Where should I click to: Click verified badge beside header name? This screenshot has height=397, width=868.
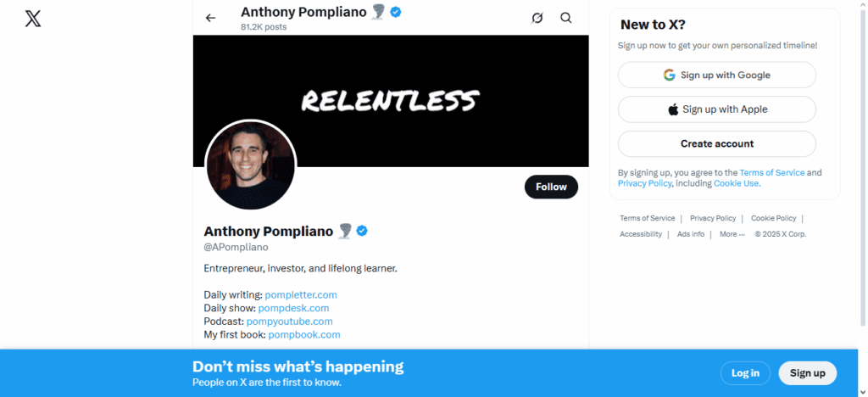pyautogui.click(x=395, y=12)
